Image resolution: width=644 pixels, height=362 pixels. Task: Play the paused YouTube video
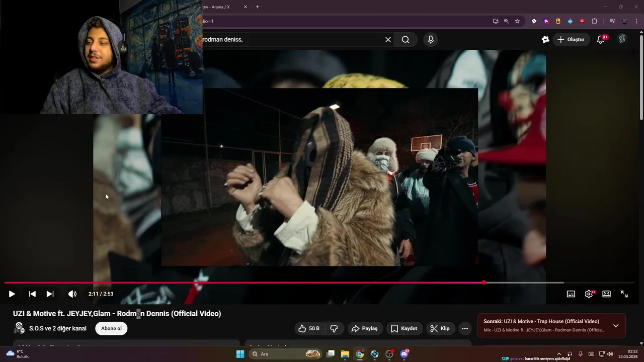click(12, 294)
